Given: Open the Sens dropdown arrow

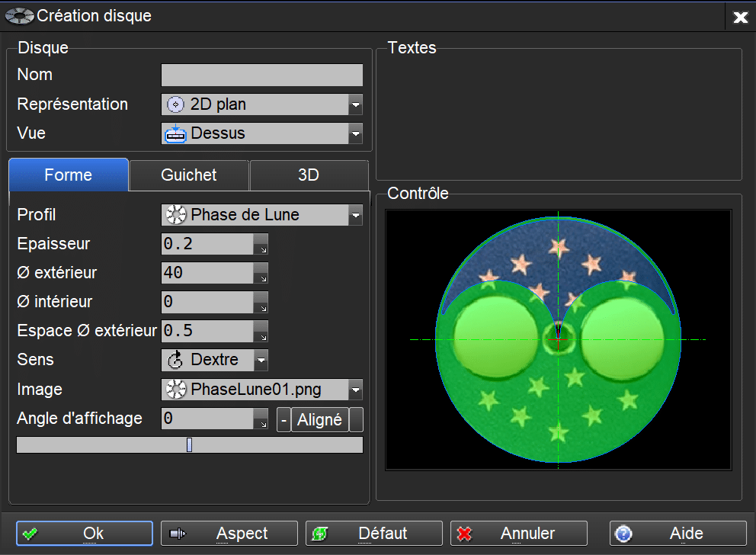Looking at the screenshot, I should pos(261,360).
